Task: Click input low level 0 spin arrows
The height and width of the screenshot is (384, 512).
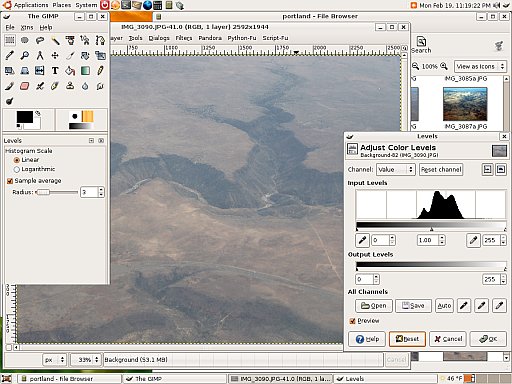Action: coord(392,240)
